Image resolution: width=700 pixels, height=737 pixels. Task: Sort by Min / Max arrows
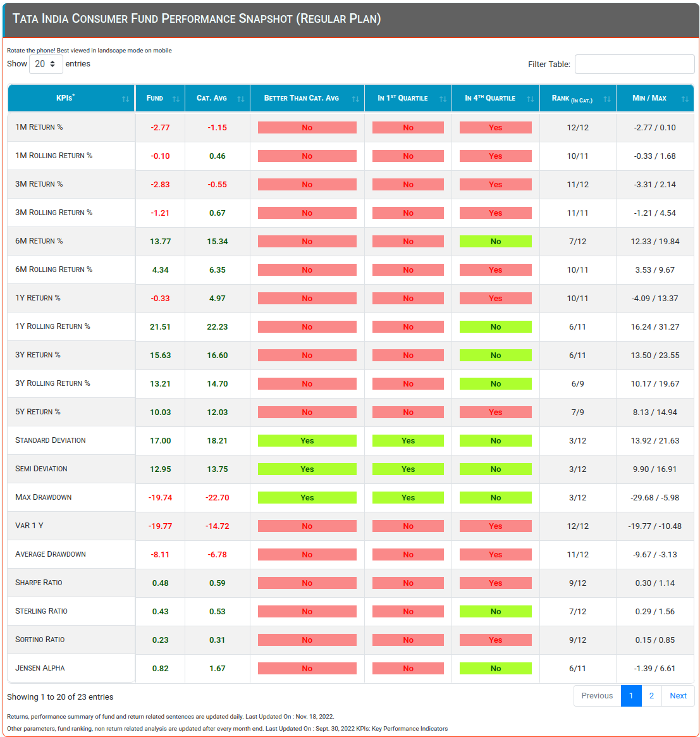[x=685, y=99]
